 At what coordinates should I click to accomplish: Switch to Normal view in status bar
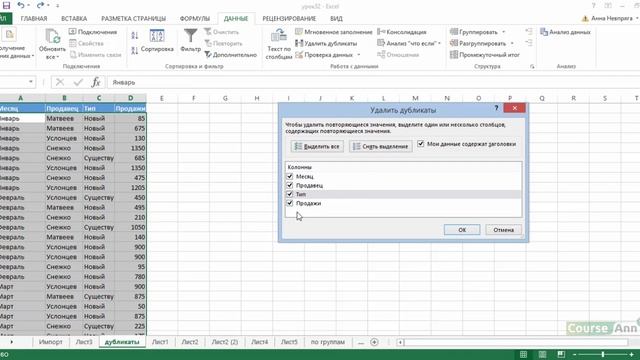(x=523, y=354)
